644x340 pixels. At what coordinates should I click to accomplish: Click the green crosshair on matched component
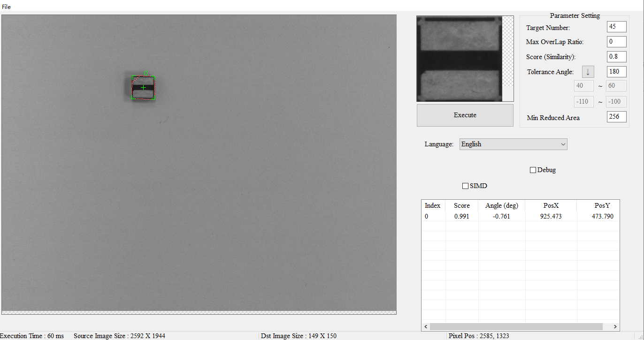[143, 88]
